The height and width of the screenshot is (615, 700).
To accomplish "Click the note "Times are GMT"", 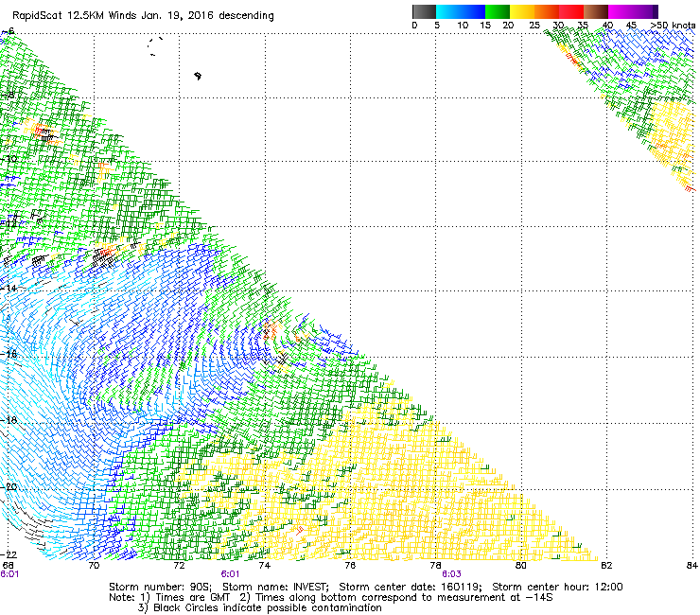I will pyautogui.click(x=193, y=598).
